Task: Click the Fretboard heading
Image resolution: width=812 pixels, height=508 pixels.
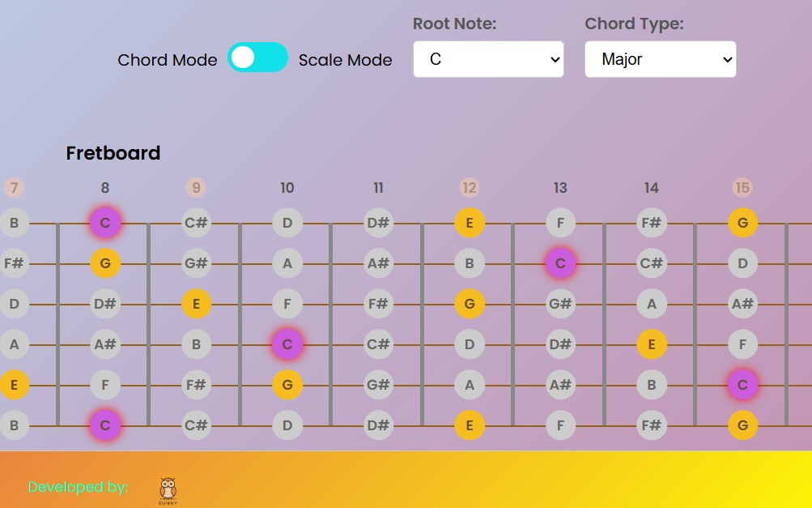Action: tap(113, 153)
